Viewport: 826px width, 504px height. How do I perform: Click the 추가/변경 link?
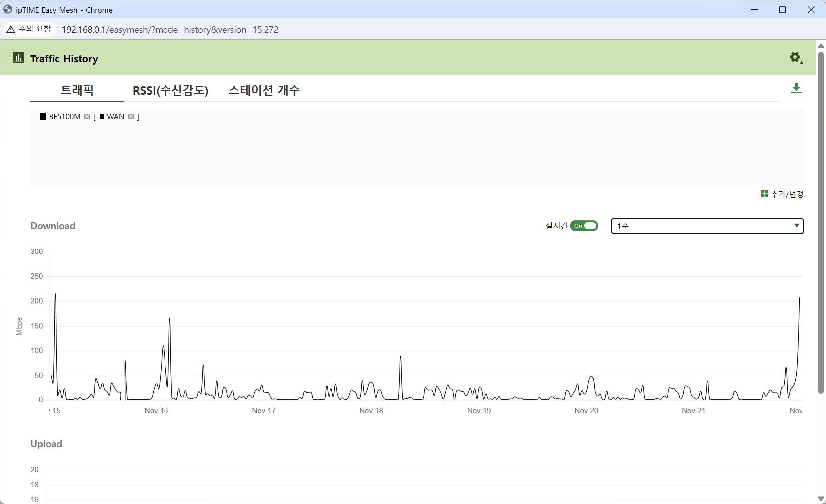click(x=787, y=194)
